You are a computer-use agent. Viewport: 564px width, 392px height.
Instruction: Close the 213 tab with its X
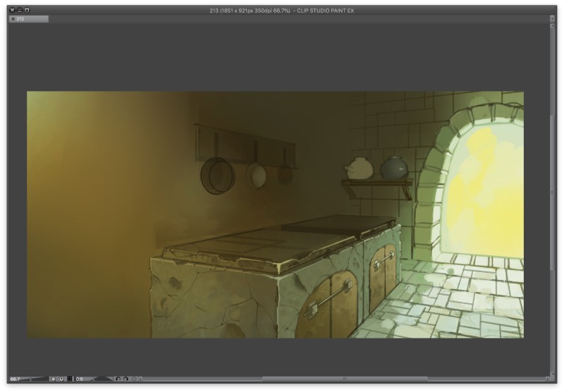[13, 19]
